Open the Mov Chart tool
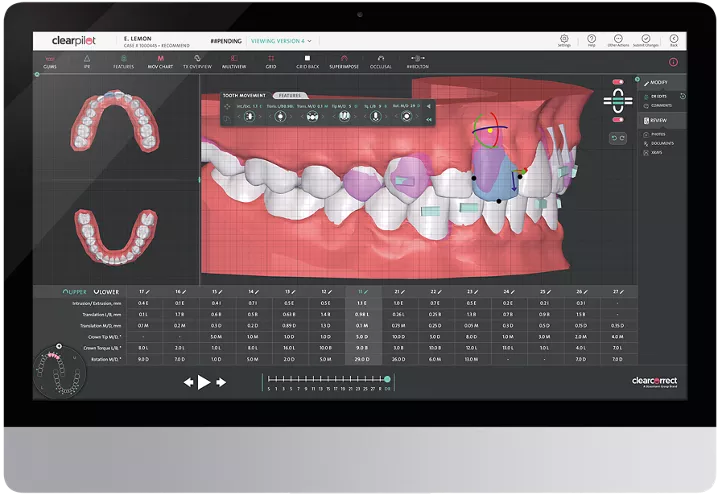 point(159,62)
